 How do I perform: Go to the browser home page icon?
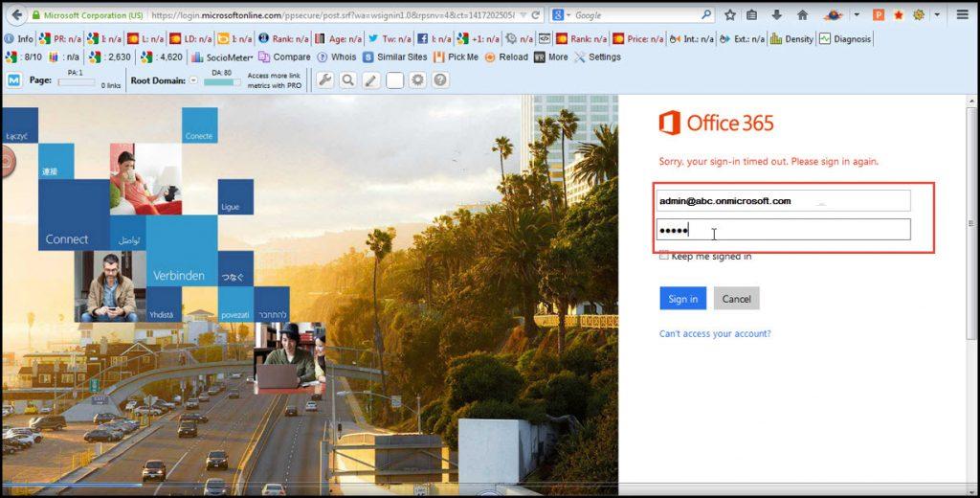(x=802, y=15)
